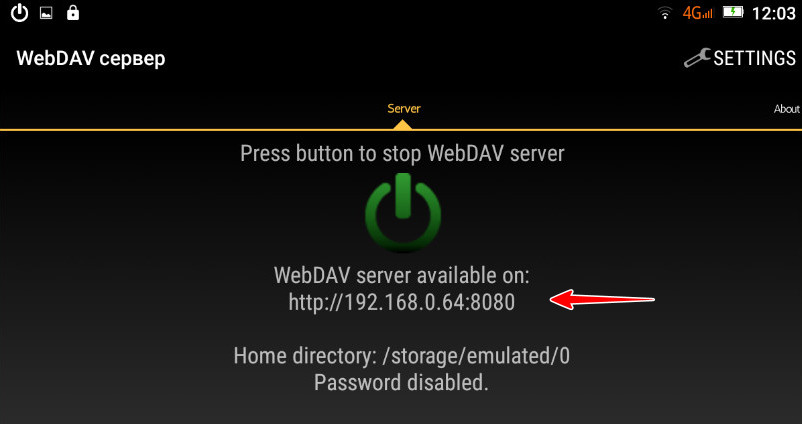The height and width of the screenshot is (424, 802).
Task: Tap the image notification icon in status bar
Action: coord(47,13)
